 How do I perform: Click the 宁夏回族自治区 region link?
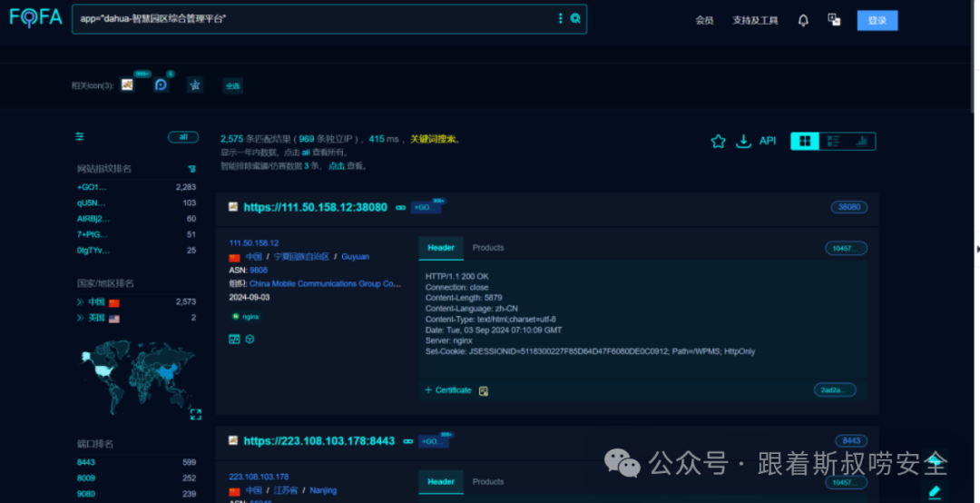pyautogui.click(x=301, y=257)
